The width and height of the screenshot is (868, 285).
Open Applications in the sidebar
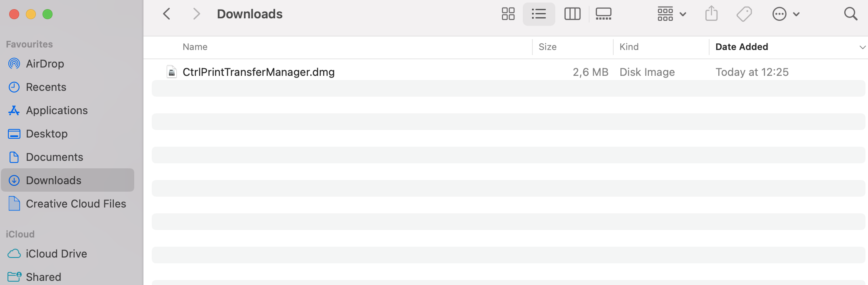[68, 110]
